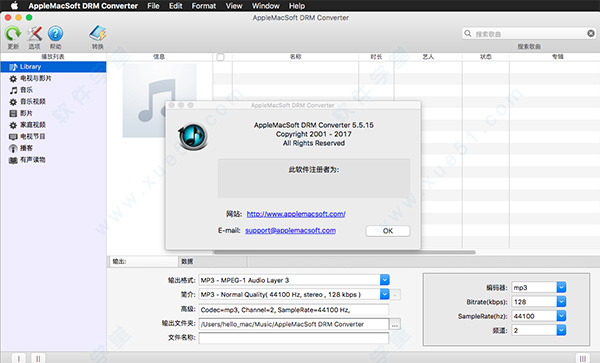Open the applemacsoft.com website link
600x363 pixels.
click(x=296, y=214)
